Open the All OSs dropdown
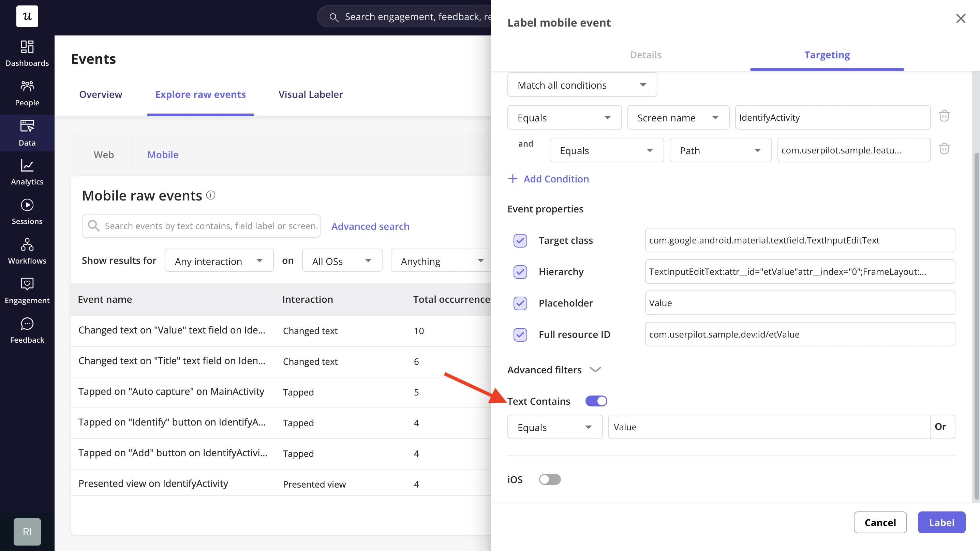 (342, 260)
